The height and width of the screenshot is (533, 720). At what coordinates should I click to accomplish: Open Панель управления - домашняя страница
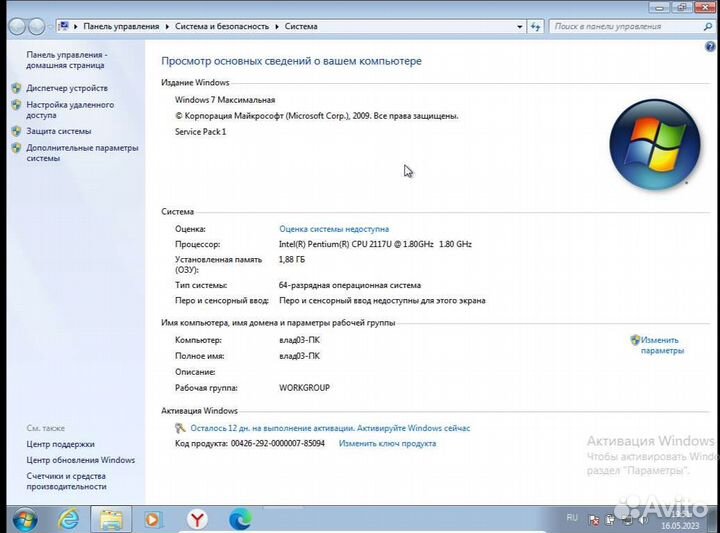tap(66, 60)
